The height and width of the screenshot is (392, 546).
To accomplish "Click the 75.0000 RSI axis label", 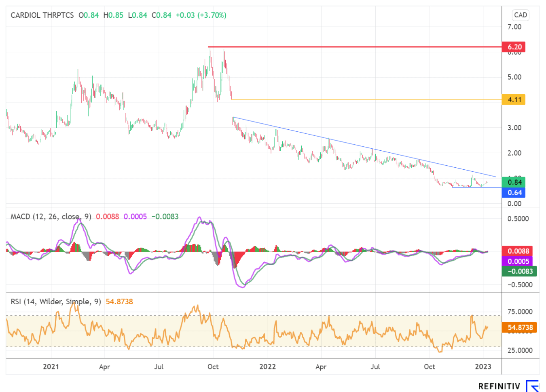I will tap(520, 312).
